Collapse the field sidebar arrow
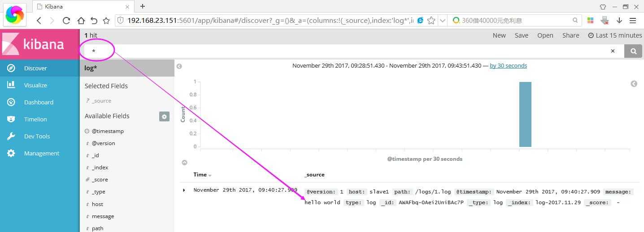The width and height of the screenshot is (644, 232). (x=179, y=66)
